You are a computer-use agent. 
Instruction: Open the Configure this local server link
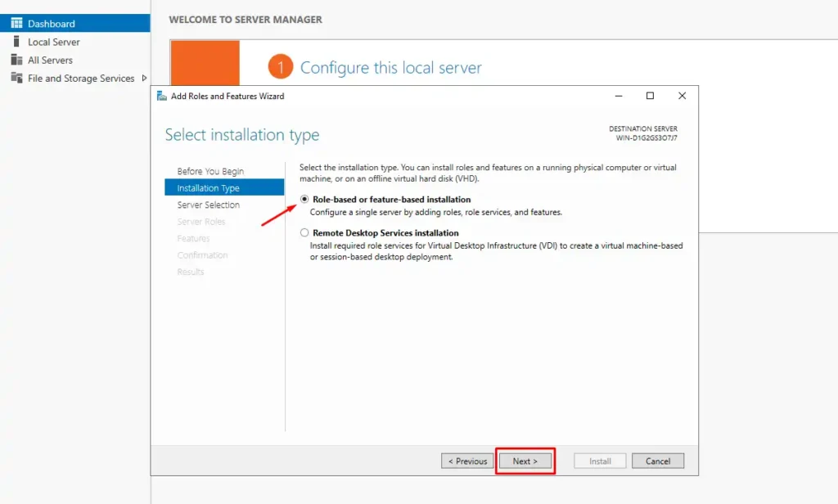coord(390,67)
